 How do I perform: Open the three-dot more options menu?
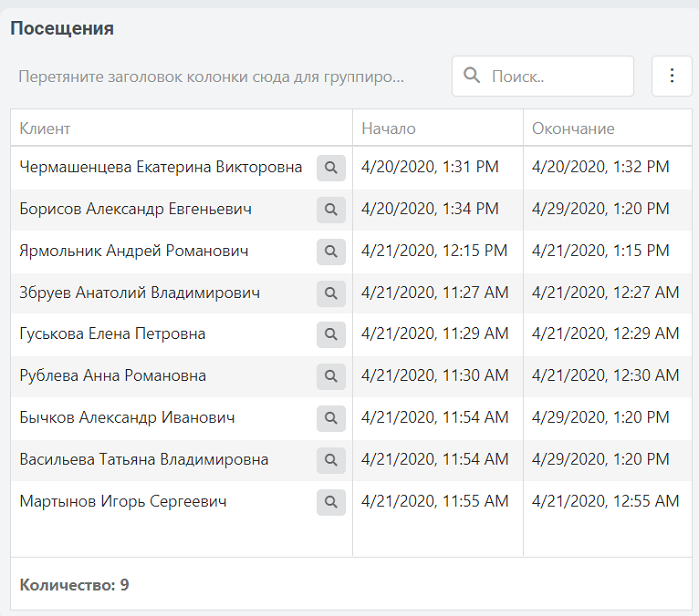coord(672,76)
